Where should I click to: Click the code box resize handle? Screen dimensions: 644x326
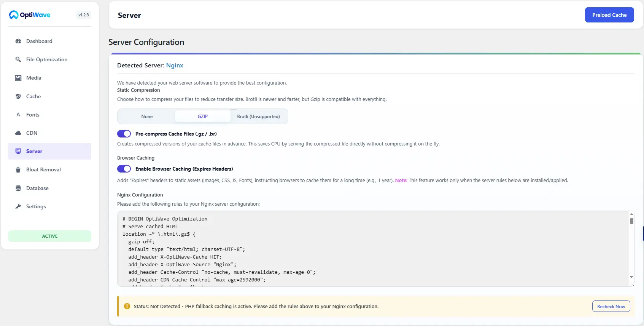click(x=632, y=284)
